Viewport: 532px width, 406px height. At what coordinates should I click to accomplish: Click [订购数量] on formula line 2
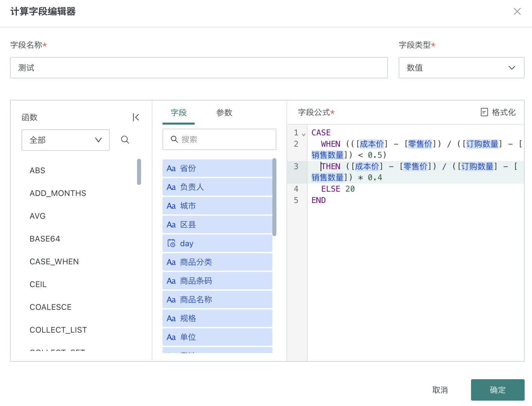482,144
